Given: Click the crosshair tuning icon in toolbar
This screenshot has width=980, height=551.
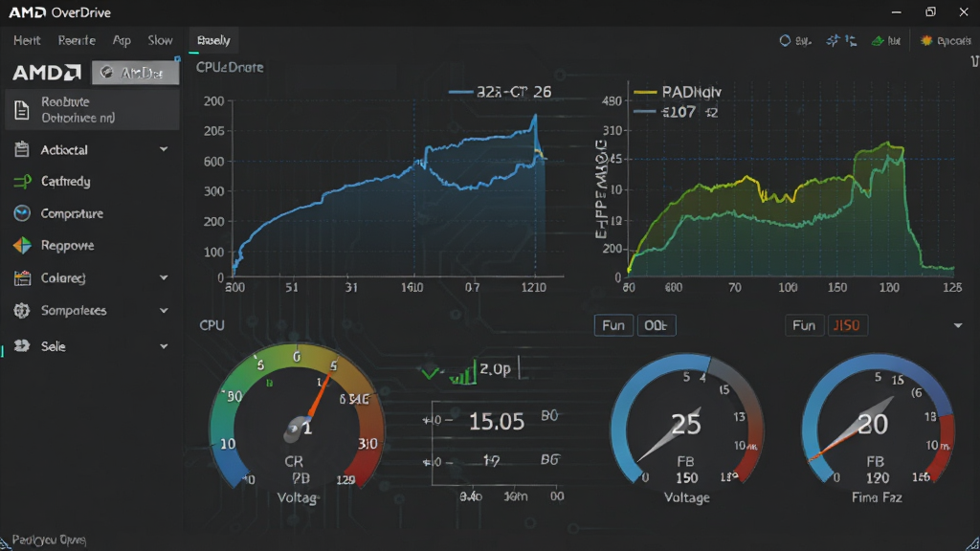Looking at the screenshot, I should [x=834, y=40].
